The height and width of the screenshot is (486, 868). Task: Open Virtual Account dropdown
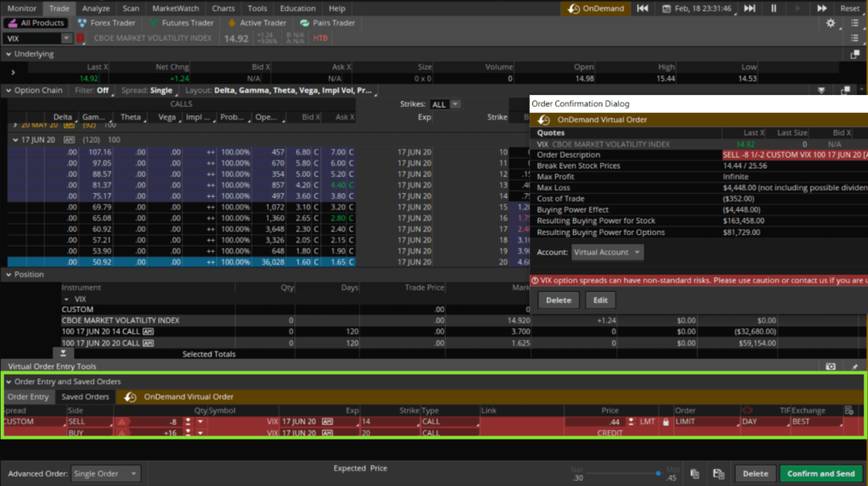click(x=607, y=252)
